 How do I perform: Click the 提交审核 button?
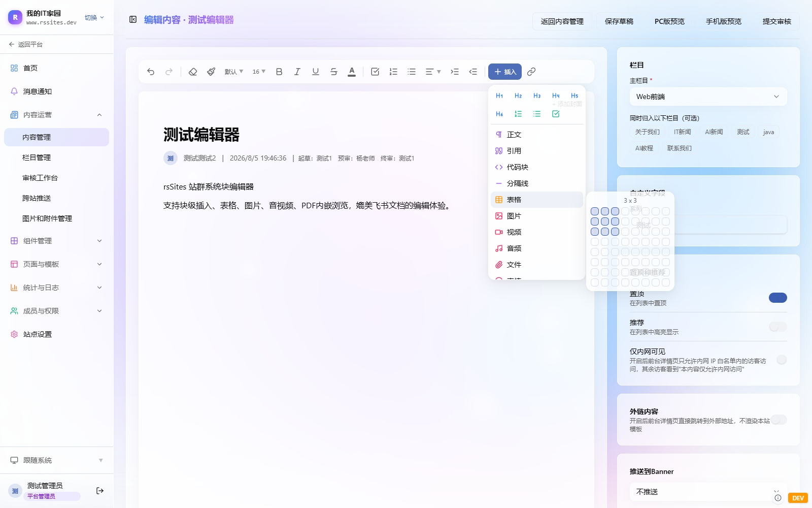pyautogui.click(x=777, y=21)
